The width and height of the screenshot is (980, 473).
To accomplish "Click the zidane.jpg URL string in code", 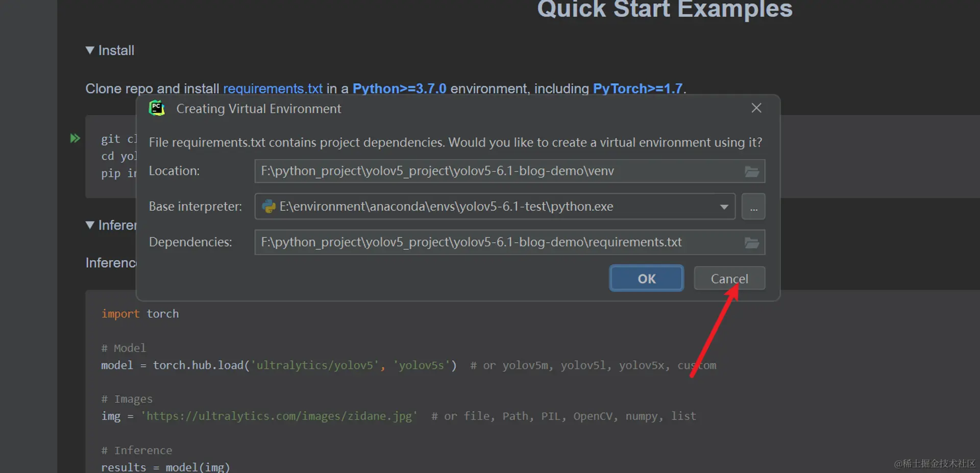I will tap(279, 416).
